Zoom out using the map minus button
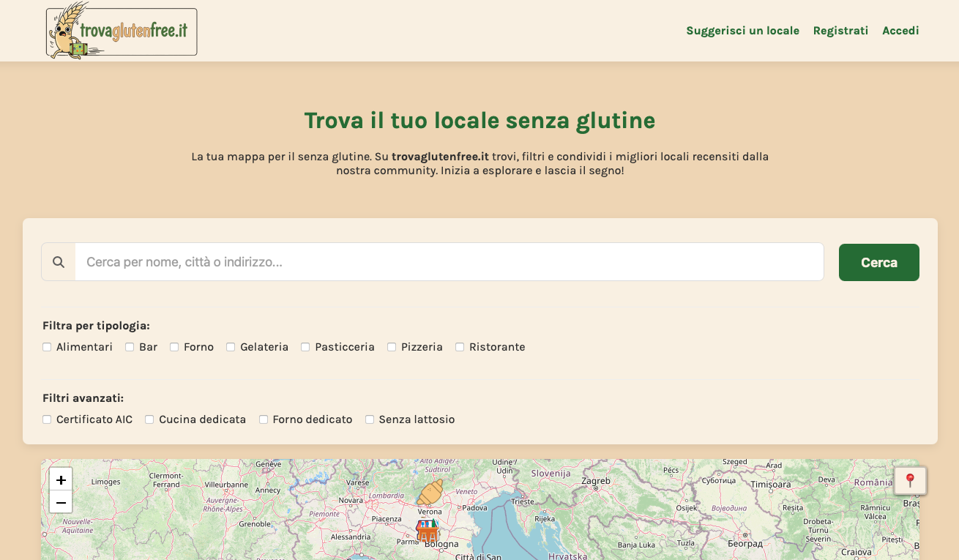The image size is (959, 560). pyautogui.click(x=61, y=502)
